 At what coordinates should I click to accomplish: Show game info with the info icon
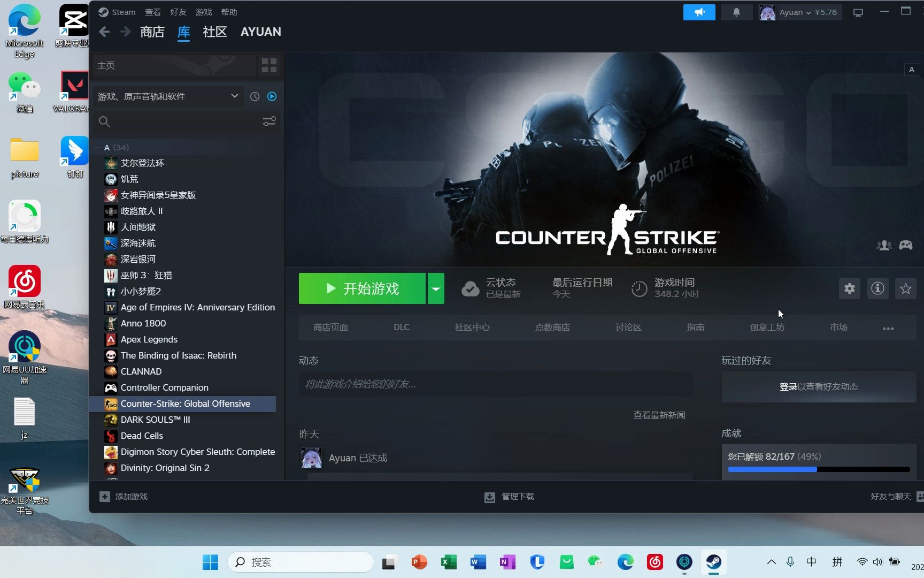877,289
